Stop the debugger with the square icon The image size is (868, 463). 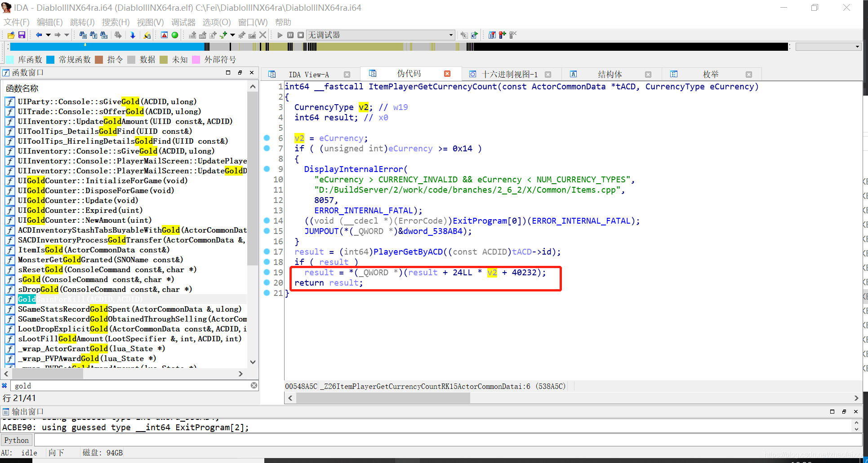tap(301, 35)
